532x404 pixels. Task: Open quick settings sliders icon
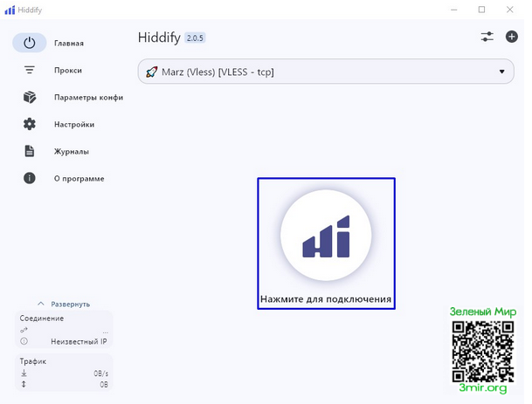pyautogui.click(x=487, y=37)
